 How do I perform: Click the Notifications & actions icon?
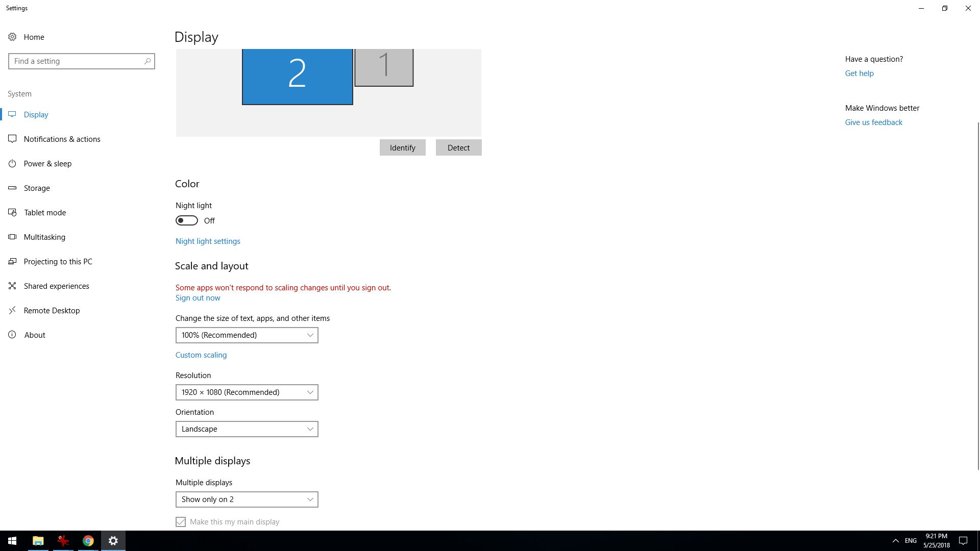pos(12,139)
